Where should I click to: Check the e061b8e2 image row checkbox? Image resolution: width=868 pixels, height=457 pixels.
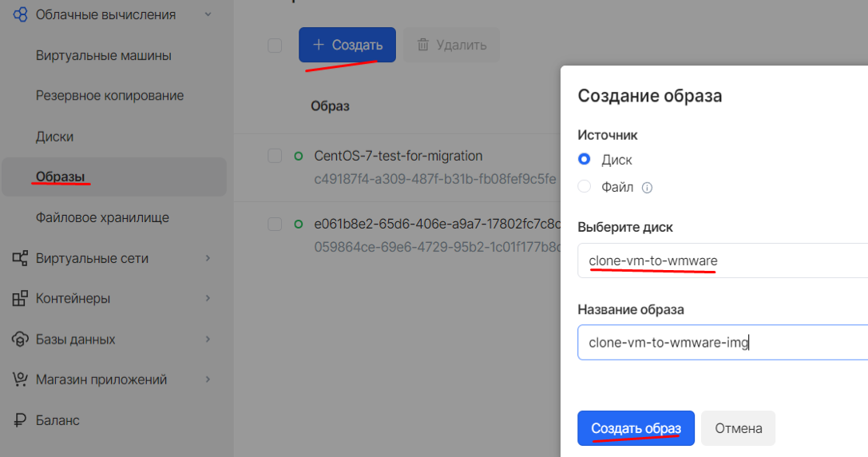click(x=275, y=224)
